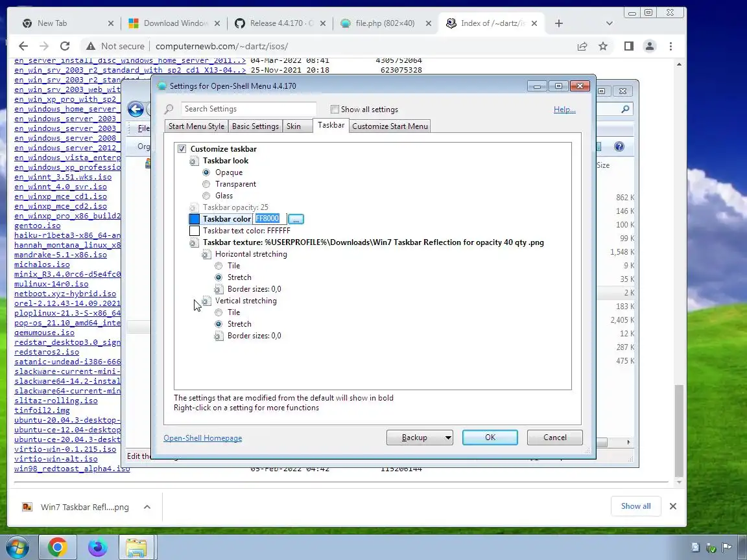Expand the downloaded PNG file options chevron
The image size is (747, 560).
[x=147, y=507]
